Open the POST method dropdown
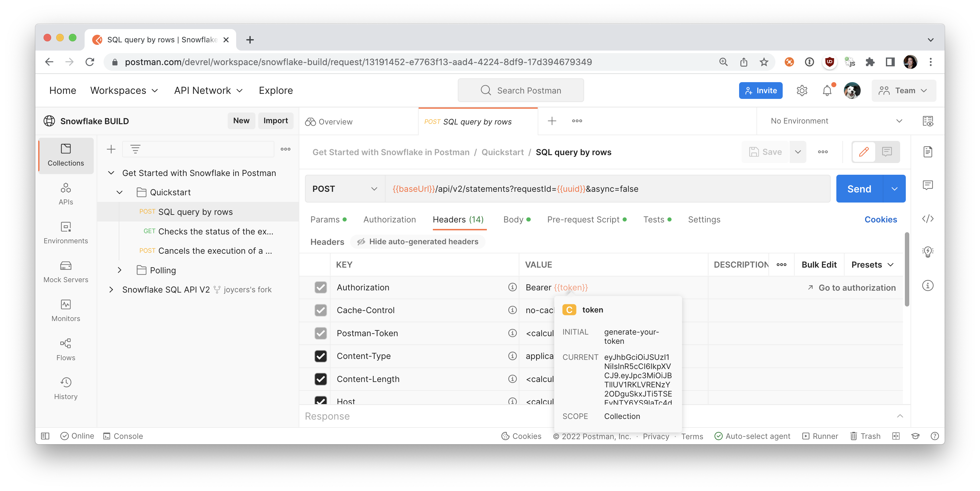The image size is (980, 491). pyautogui.click(x=344, y=189)
